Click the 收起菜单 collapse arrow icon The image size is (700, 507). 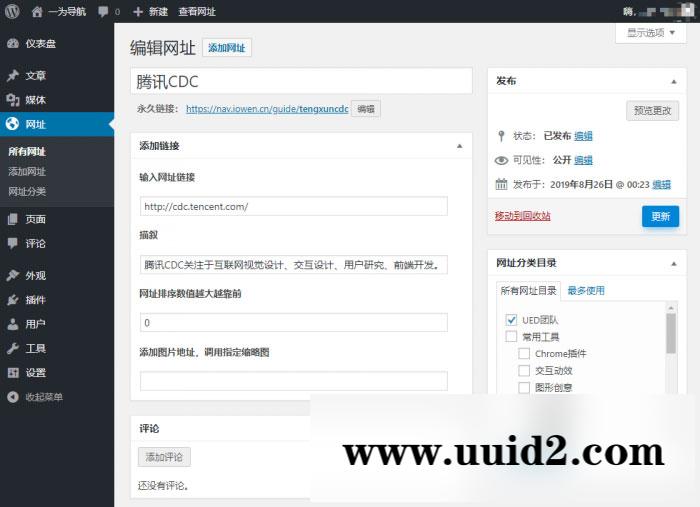tap(13, 396)
